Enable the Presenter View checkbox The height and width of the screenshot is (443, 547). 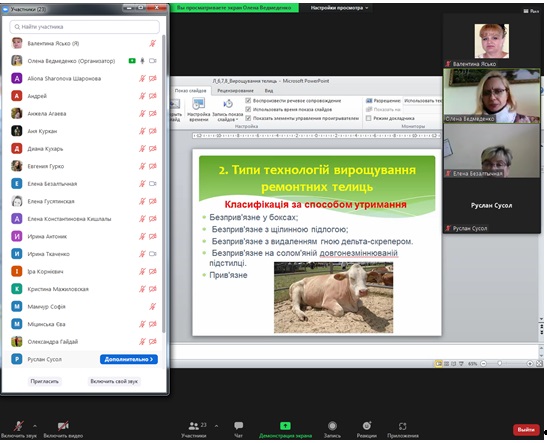click(369, 118)
